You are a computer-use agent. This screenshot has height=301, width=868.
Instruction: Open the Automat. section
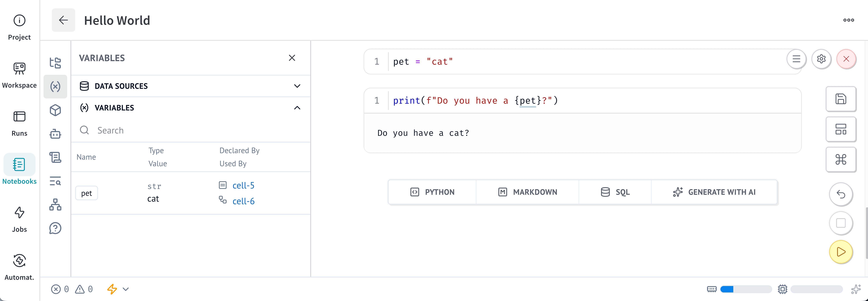[x=19, y=267]
